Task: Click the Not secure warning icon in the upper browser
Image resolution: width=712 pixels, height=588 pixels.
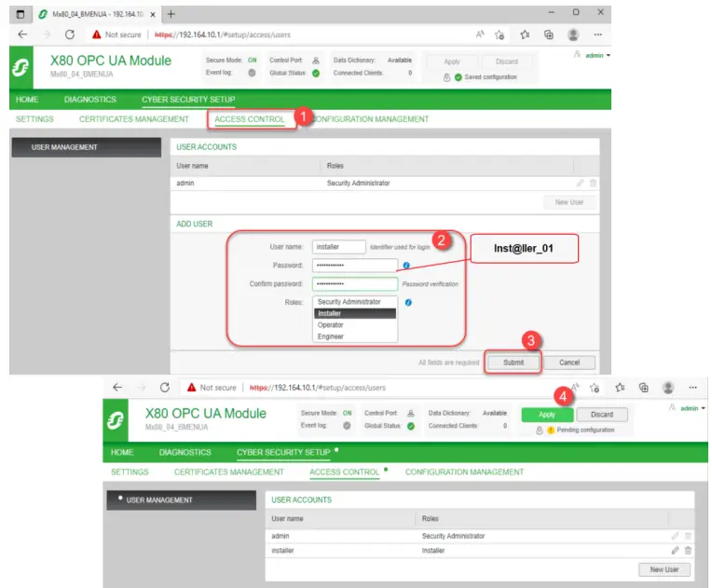Action: tap(96, 34)
